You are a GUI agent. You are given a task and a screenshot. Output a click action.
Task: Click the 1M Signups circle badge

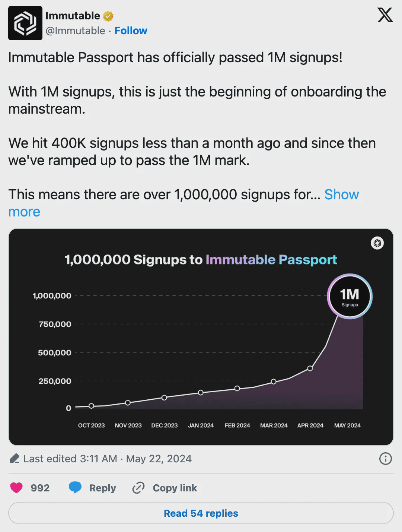point(350,297)
